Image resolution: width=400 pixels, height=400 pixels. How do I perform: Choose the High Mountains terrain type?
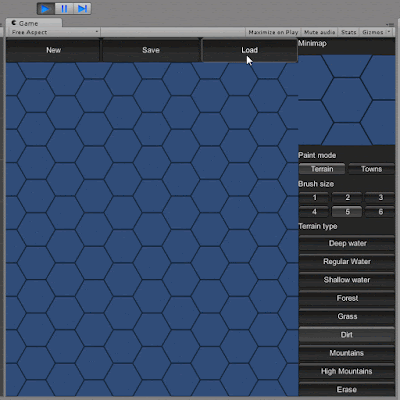tap(347, 371)
